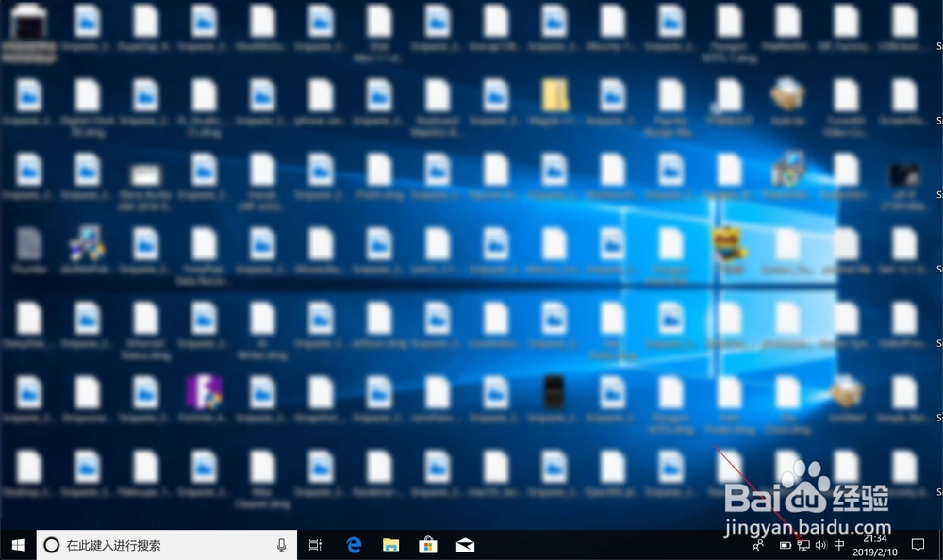The height and width of the screenshot is (560, 943).
Task: Switch input method via the 中 indicator
Action: coord(839,545)
